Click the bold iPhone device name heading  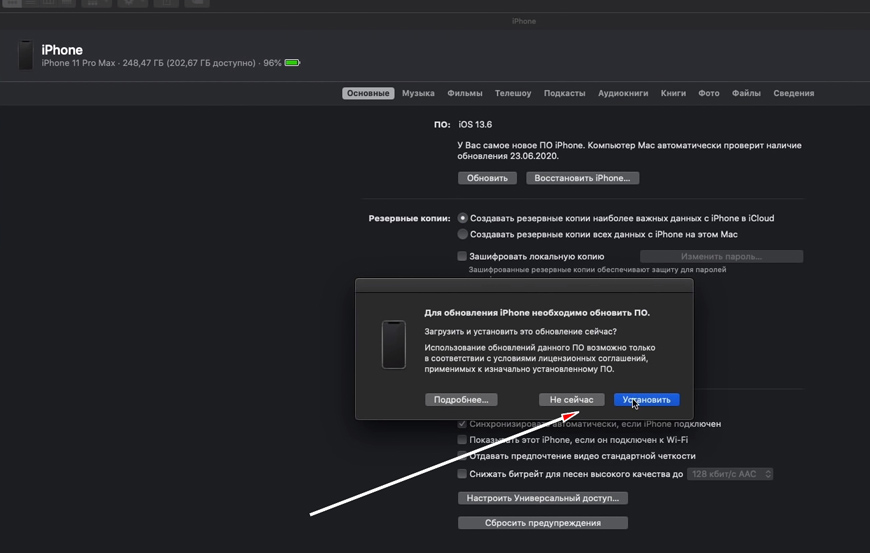pos(62,50)
